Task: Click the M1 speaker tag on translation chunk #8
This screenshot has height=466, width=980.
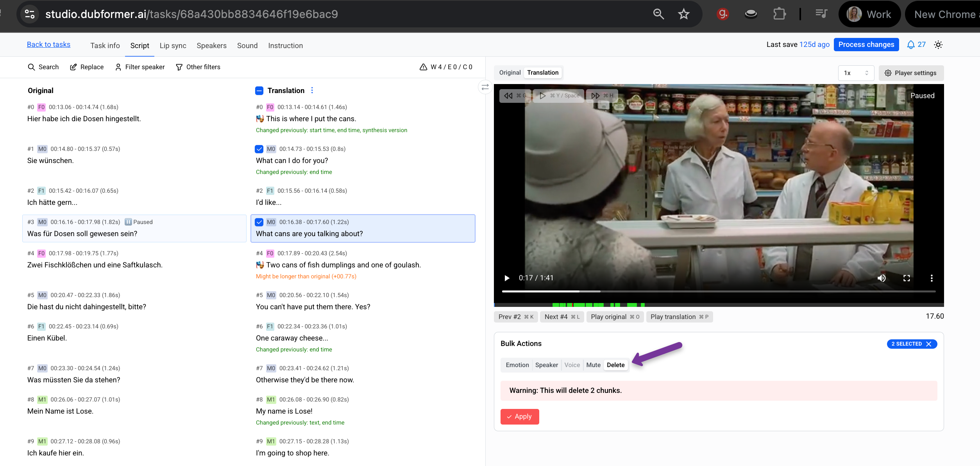Action: [271, 400]
